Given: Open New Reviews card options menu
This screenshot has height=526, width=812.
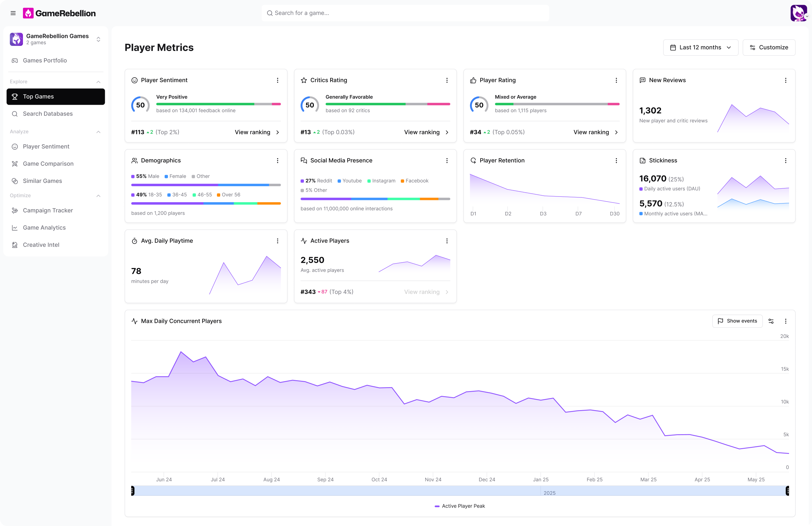Looking at the screenshot, I should pyautogui.click(x=785, y=80).
